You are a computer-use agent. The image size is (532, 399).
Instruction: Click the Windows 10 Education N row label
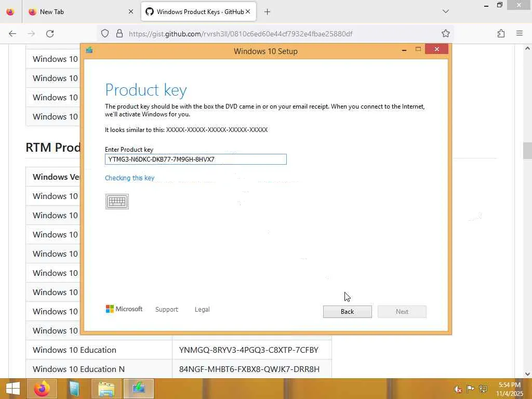pyautogui.click(x=79, y=369)
